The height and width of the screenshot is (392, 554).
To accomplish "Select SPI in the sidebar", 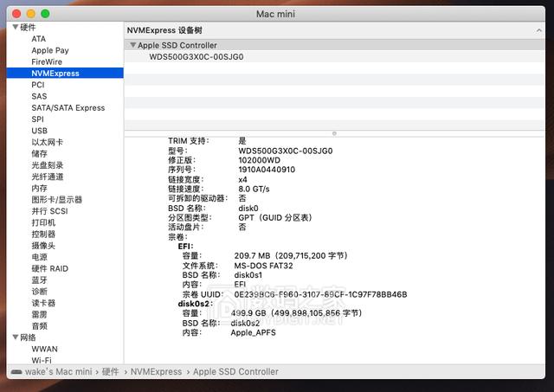I will [x=37, y=119].
